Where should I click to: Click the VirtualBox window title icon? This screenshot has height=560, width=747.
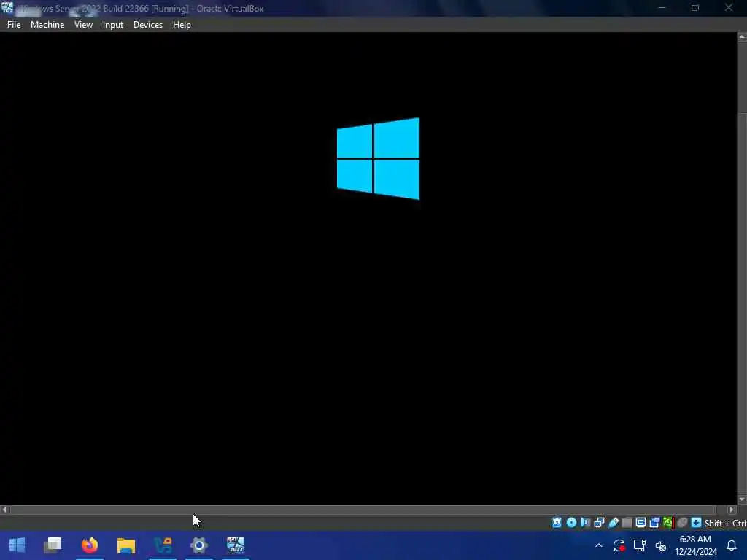point(7,8)
